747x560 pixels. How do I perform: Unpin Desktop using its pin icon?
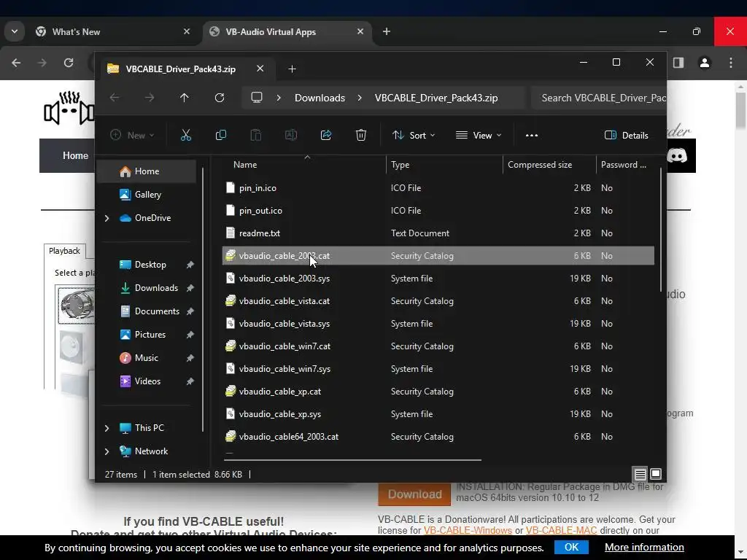(190, 265)
